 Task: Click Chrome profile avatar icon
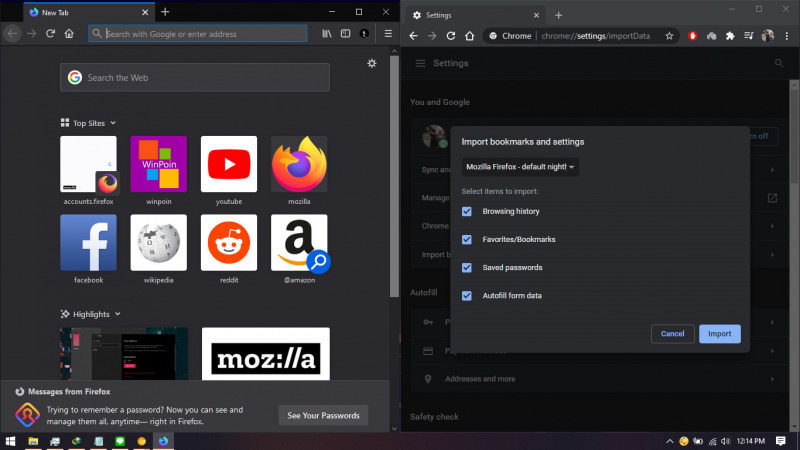[x=767, y=36]
